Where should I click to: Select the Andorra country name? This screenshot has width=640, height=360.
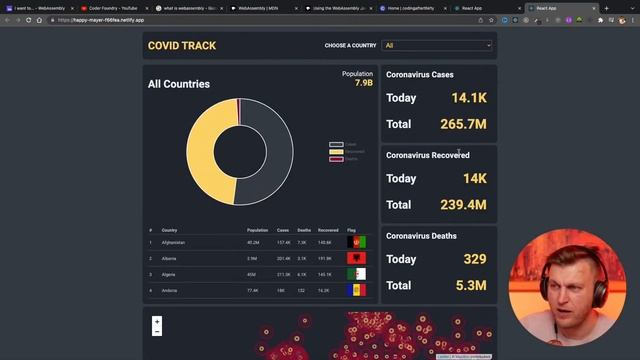point(169,291)
